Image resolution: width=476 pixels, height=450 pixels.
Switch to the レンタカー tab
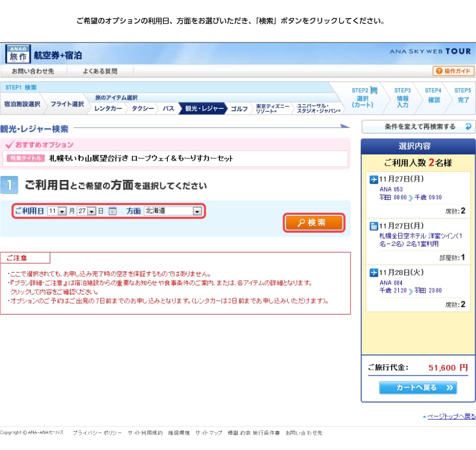108,108
